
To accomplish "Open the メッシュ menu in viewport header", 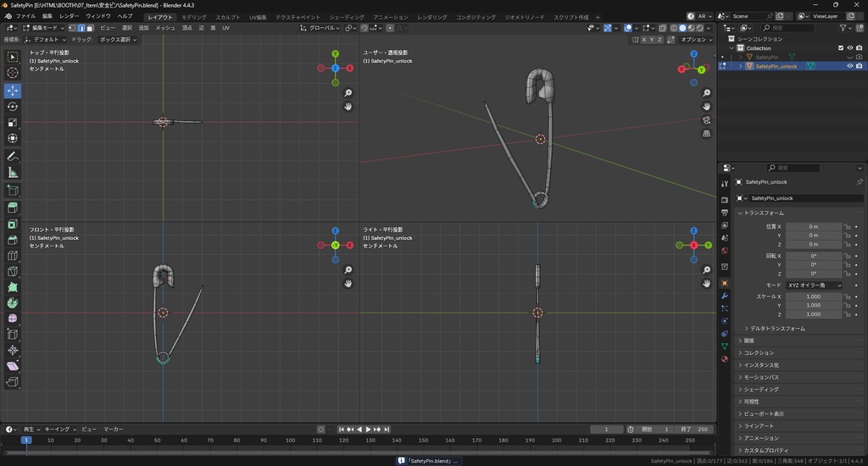I will pos(165,28).
